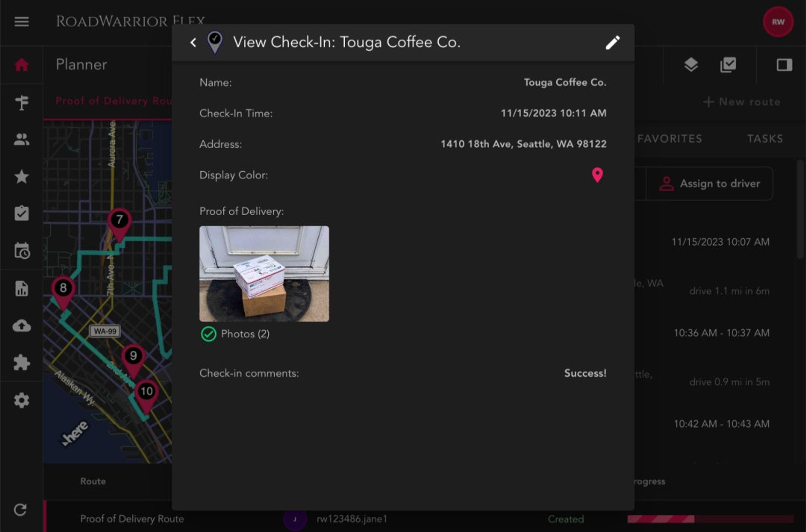Click driver avatar next to rw123486.jane1

295,519
